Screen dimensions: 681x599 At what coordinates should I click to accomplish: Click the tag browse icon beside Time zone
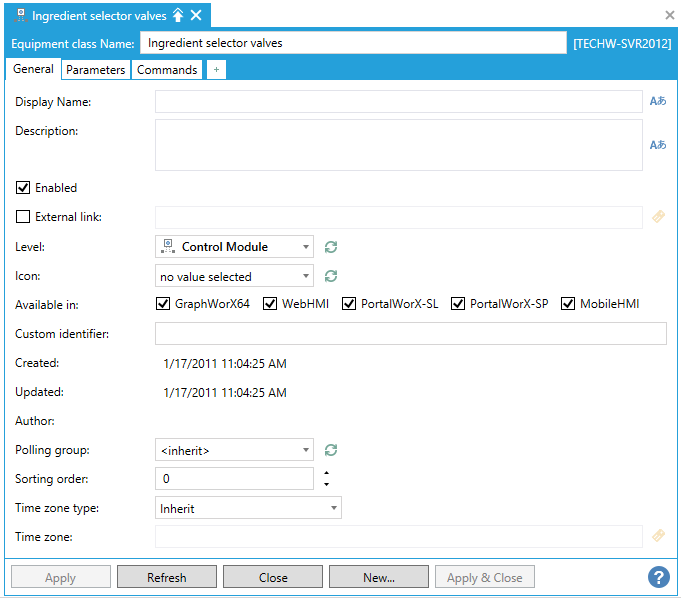[657, 537]
